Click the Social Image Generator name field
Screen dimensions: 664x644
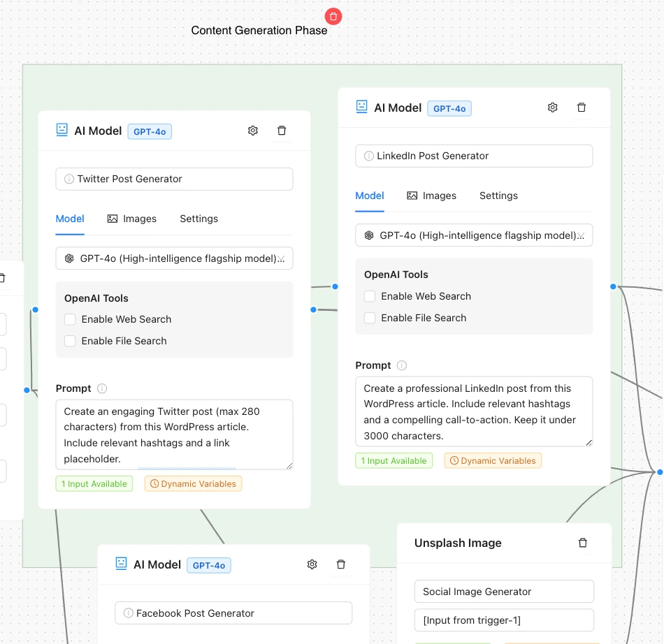click(503, 592)
